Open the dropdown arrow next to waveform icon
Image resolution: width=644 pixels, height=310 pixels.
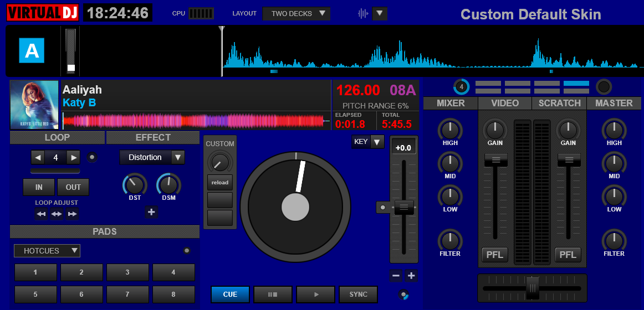[x=380, y=13]
